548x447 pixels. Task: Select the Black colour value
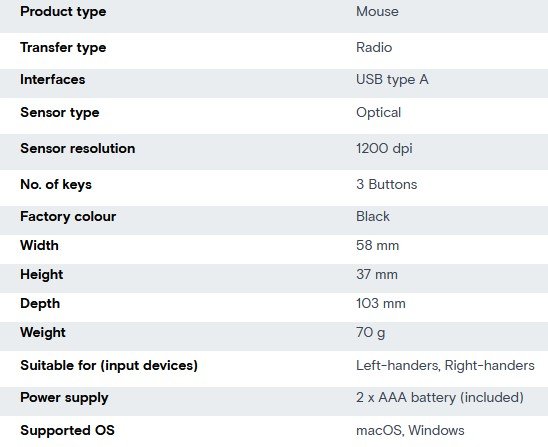pos(373,216)
